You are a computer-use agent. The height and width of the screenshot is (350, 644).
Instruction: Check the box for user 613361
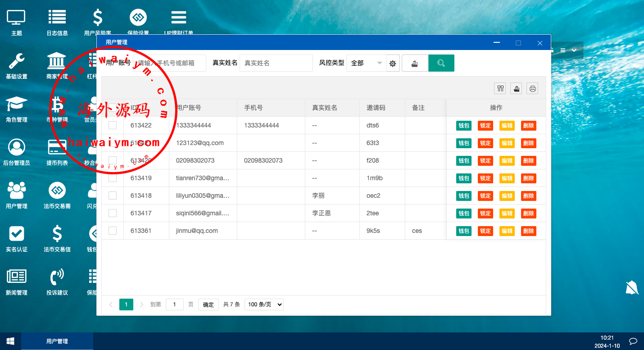pyautogui.click(x=113, y=231)
